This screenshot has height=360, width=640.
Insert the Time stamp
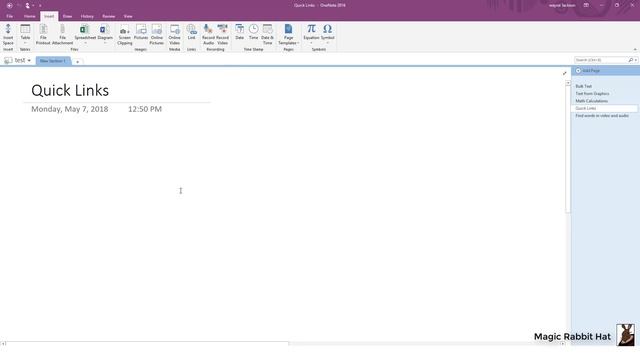(x=253, y=33)
